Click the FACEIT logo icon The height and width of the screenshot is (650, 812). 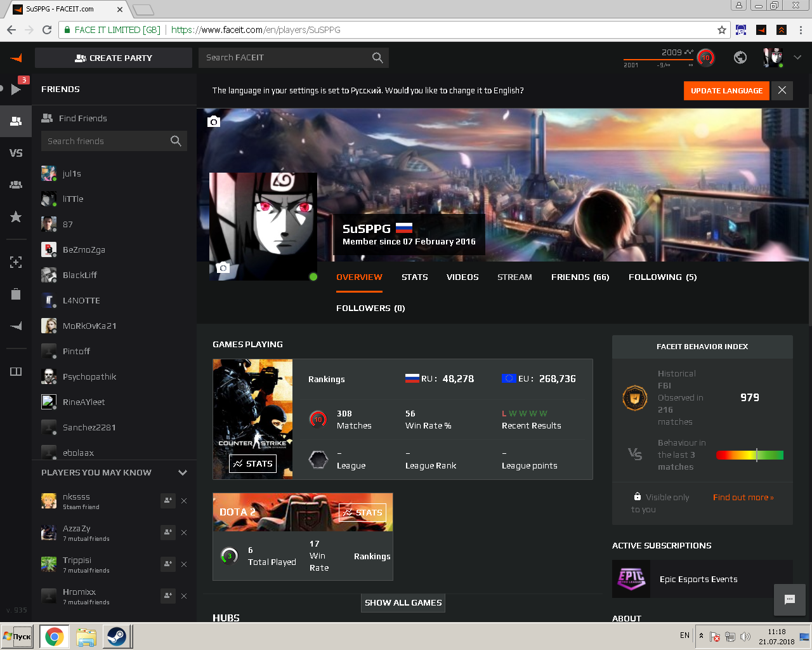(16, 58)
